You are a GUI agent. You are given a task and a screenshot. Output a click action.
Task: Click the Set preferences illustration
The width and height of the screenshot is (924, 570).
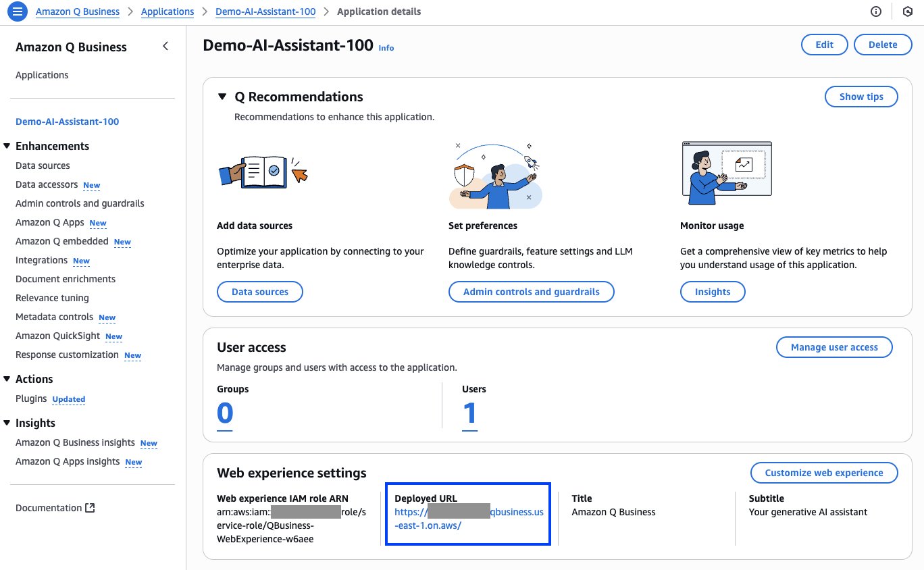pos(496,176)
